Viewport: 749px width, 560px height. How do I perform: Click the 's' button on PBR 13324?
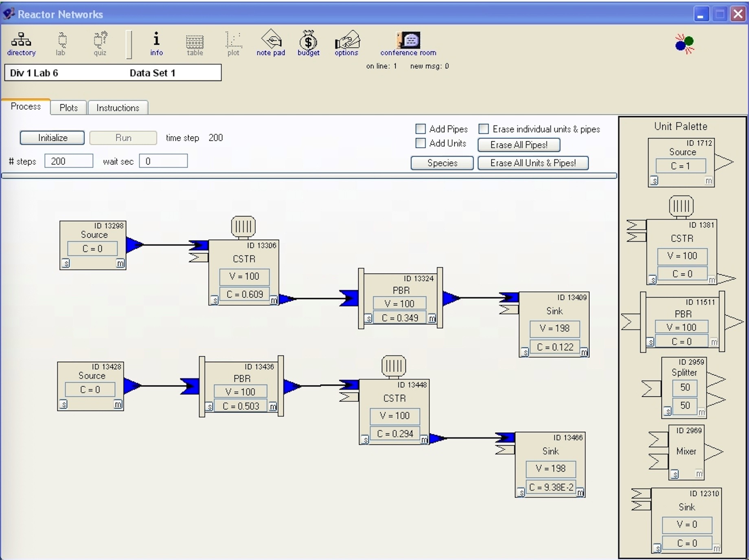(368, 319)
